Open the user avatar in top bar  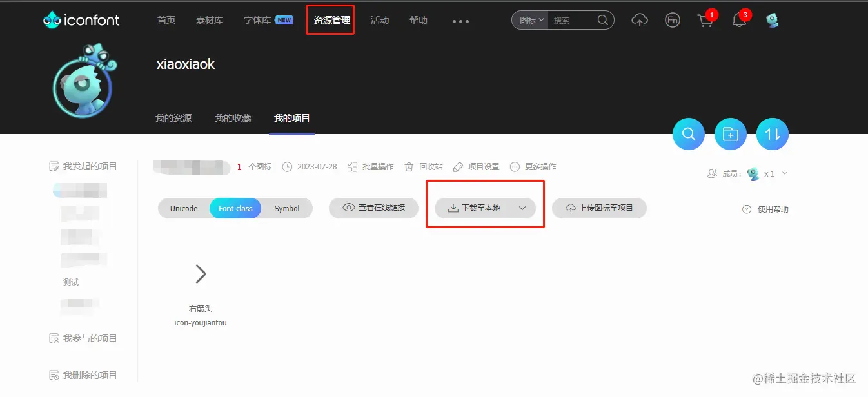point(773,20)
